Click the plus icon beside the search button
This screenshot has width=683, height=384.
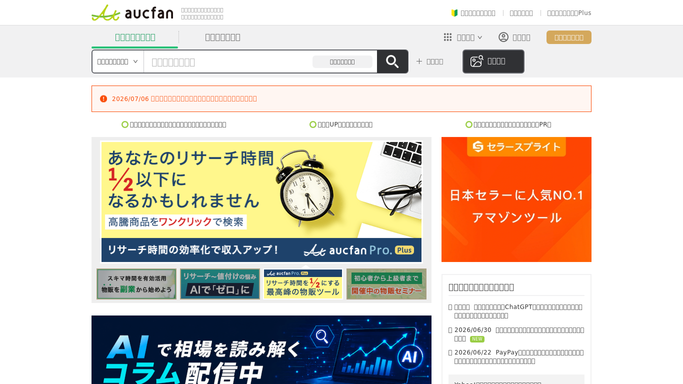coord(419,61)
